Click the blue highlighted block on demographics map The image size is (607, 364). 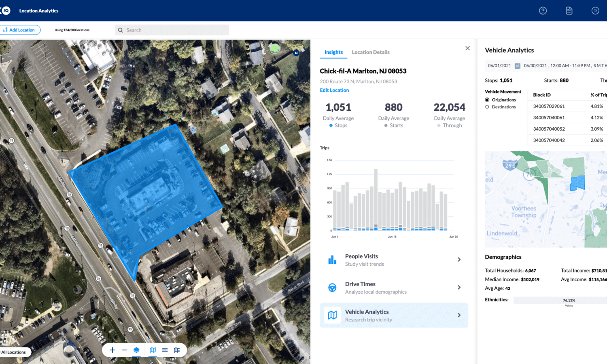coord(577,183)
